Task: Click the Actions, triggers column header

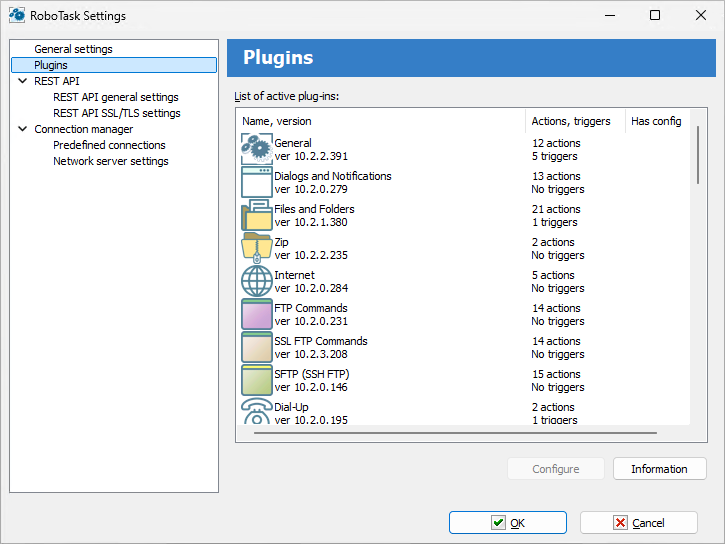Action: [575, 121]
